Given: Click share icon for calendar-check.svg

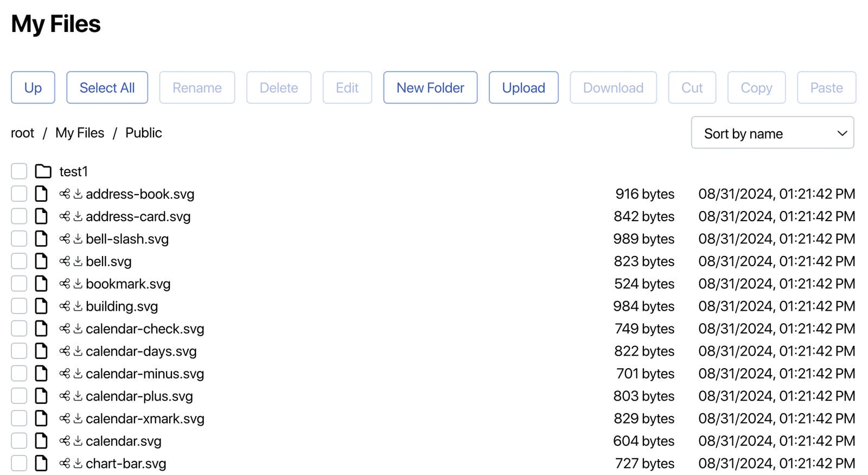Looking at the screenshot, I should [65, 329].
